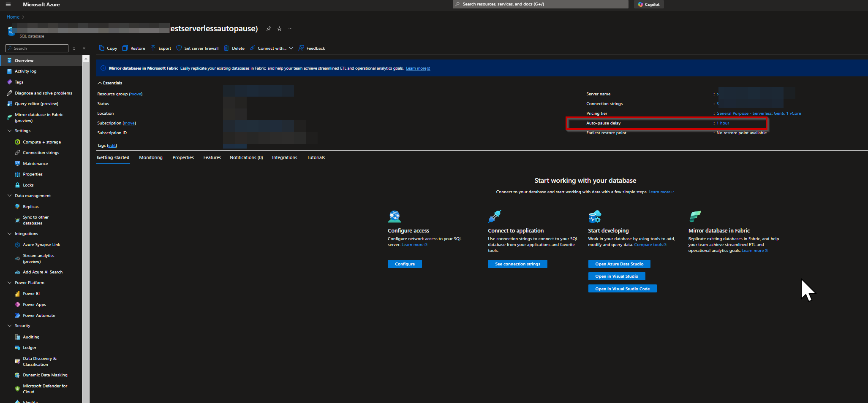The image size is (868, 403).
Task: Click the Copy toolbar command
Action: 108,48
